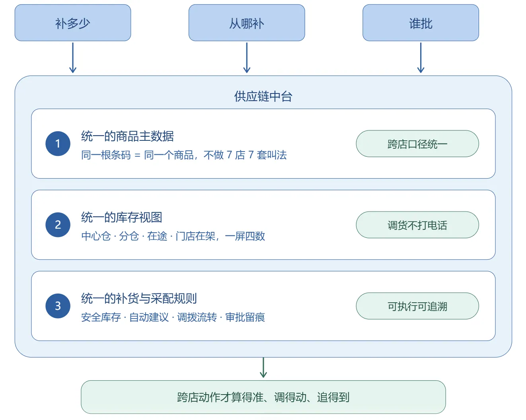The width and height of the screenshot is (526, 420).
Task: Click the number 2 circle badge
Action: coord(58,225)
